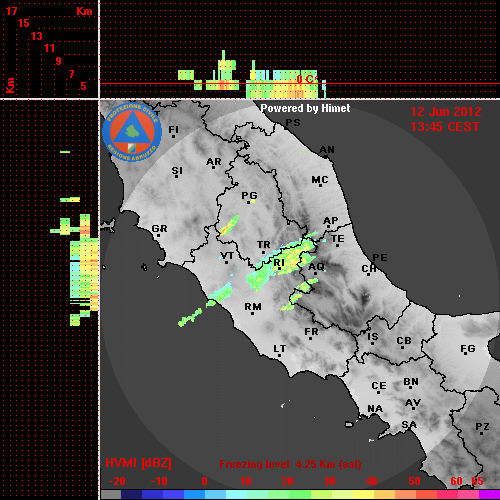The width and height of the screenshot is (500, 500).
Task: Click the Protezione Civile Abruzzo logo
Action: click(x=132, y=132)
